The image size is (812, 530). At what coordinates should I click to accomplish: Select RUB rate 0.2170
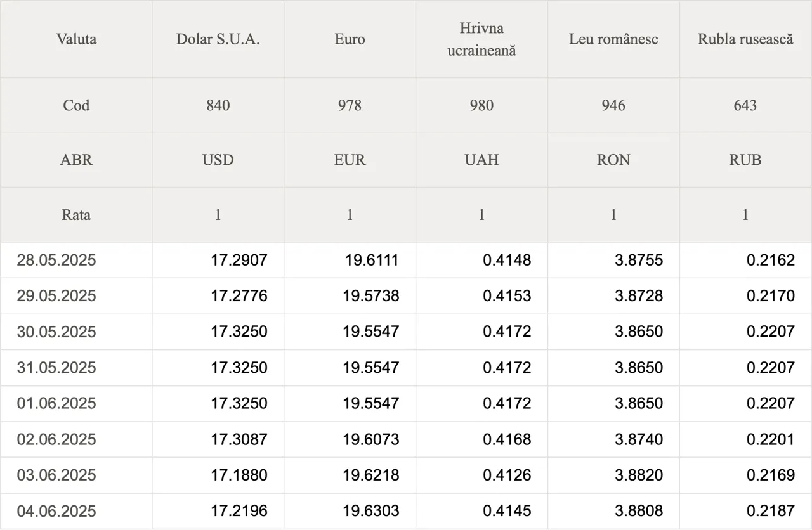tap(771, 296)
